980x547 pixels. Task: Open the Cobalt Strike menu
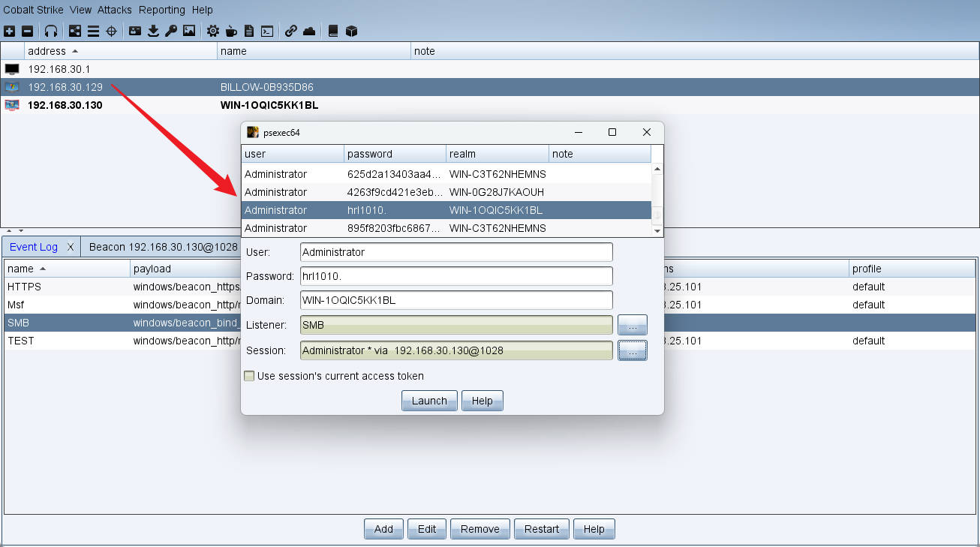[x=32, y=10]
